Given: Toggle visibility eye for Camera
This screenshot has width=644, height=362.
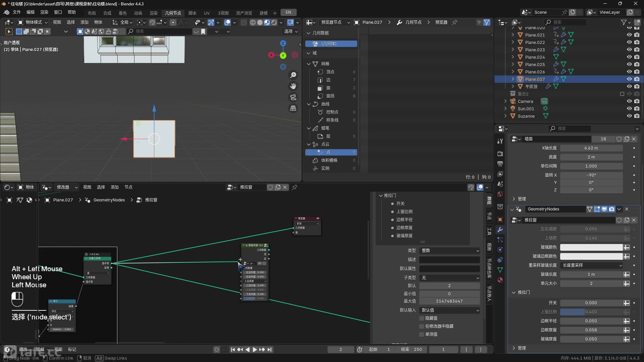Looking at the screenshot, I should pyautogui.click(x=629, y=101).
